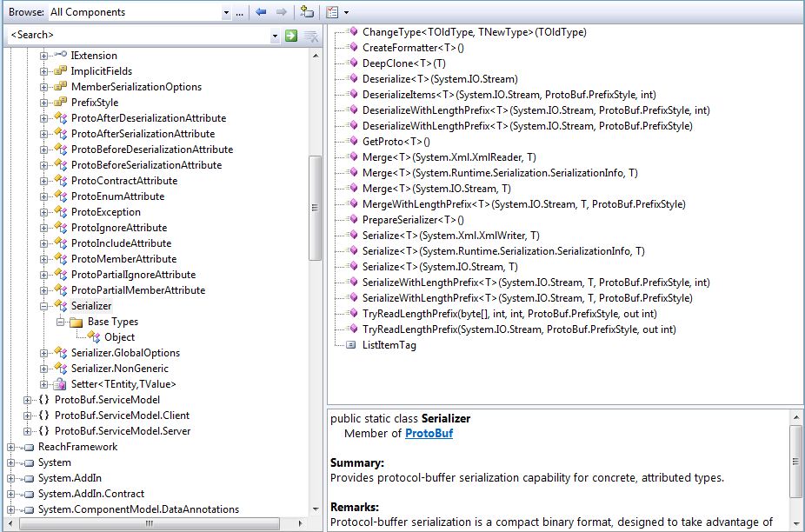Collapse the Base Types folder
The height and width of the screenshot is (532, 805).
pyautogui.click(x=60, y=322)
